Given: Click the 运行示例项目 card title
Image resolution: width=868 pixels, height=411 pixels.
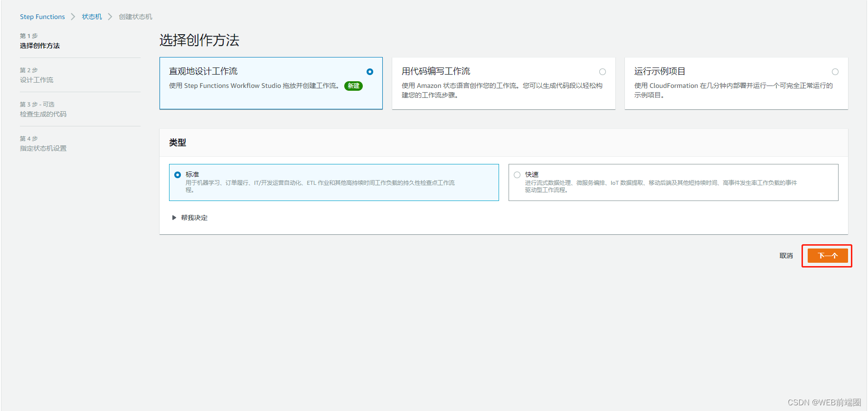Looking at the screenshot, I should [x=660, y=71].
